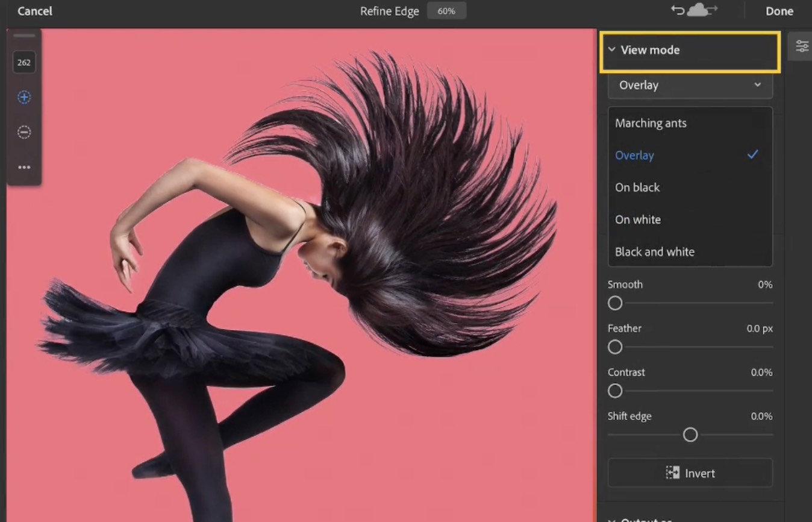This screenshot has height=522, width=812.
Task: Click the Refine Edge title label
Action: tap(390, 11)
